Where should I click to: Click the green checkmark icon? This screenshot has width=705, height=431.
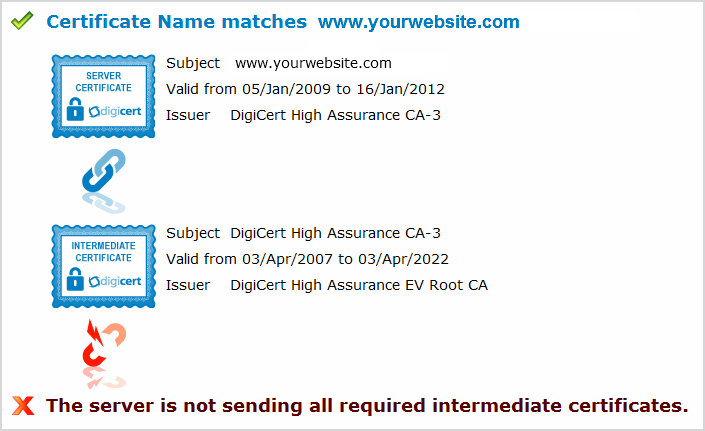(x=22, y=21)
